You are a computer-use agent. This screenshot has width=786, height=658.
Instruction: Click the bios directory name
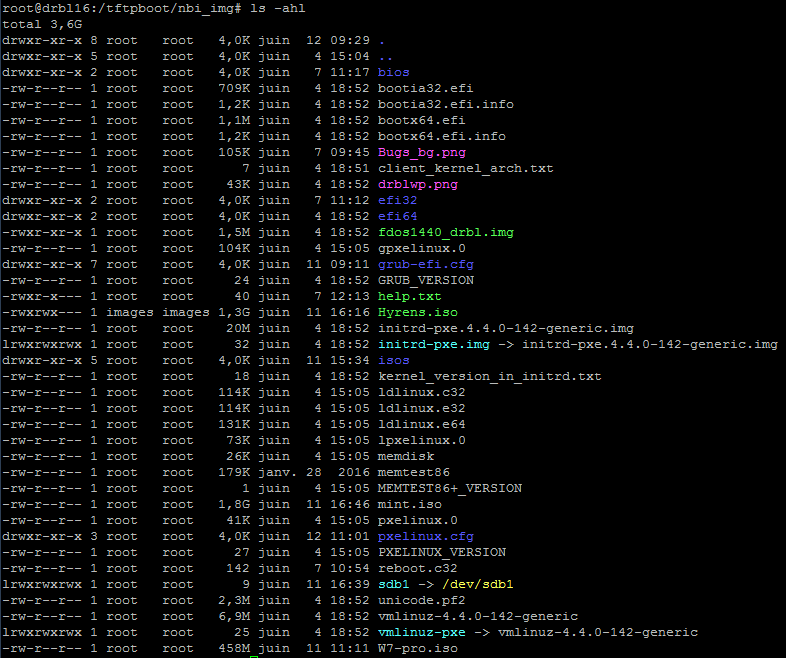click(394, 72)
